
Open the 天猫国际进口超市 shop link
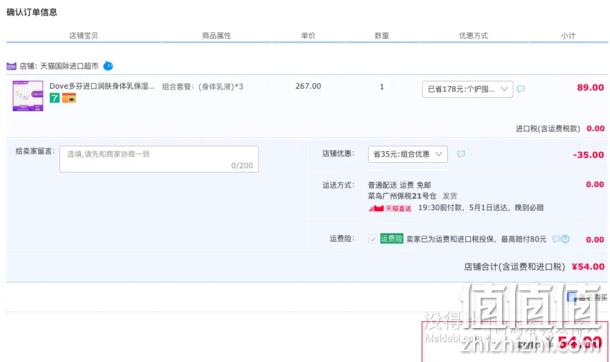coord(69,66)
